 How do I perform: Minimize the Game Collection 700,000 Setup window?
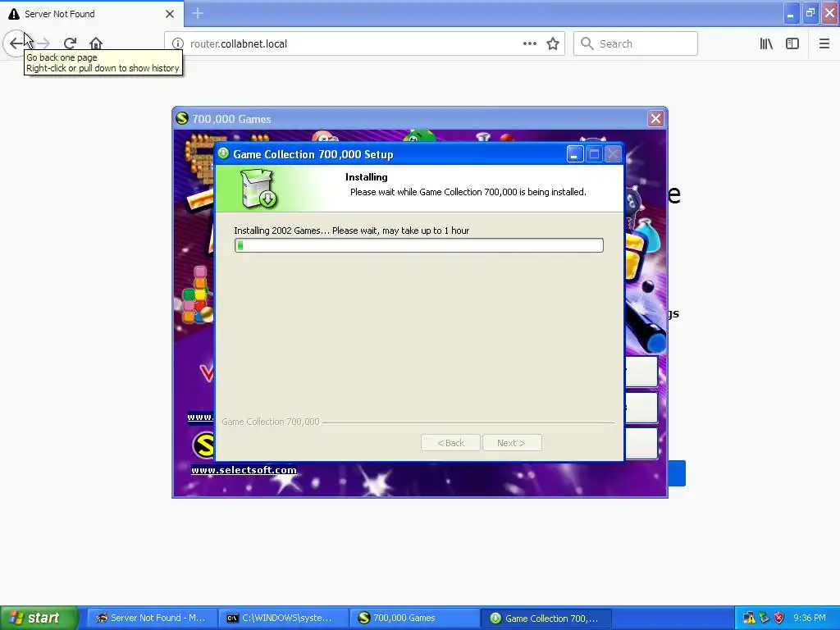(575, 154)
